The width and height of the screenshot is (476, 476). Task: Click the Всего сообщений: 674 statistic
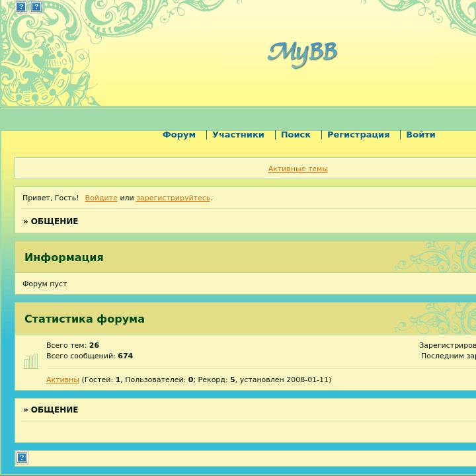(89, 356)
